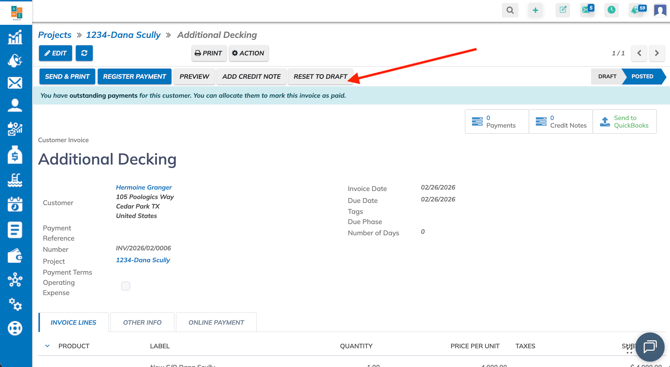Open the gears settings sidebar icon

pos(15,304)
